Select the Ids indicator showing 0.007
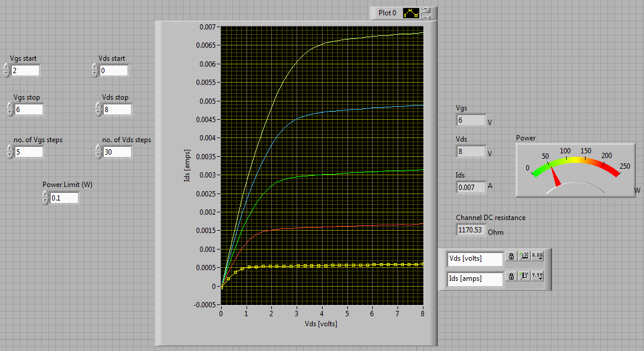The width and height of the screenshot is (644, 351). point(471,188)
